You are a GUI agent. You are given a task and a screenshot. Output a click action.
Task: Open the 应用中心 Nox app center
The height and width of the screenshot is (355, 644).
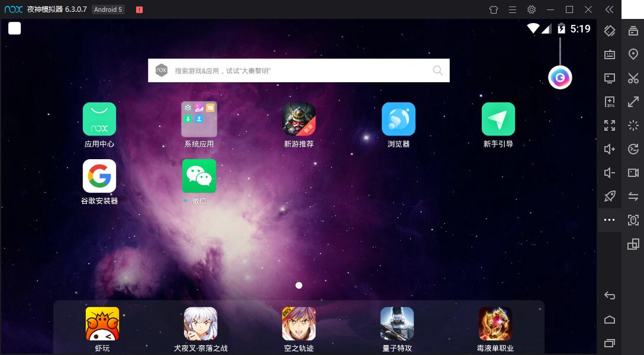99,119
